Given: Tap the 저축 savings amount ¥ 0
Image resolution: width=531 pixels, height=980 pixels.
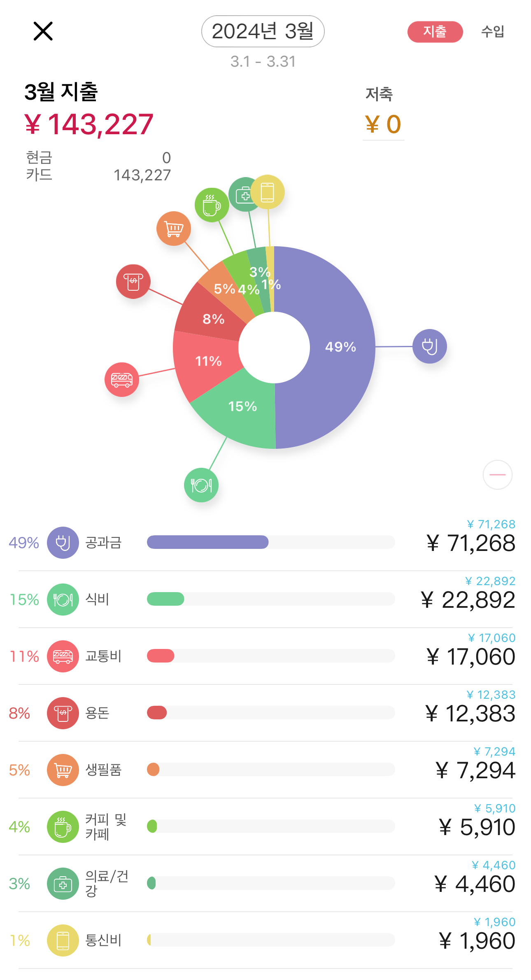Looking at the screenshot, I should click(x=383, y=124).
